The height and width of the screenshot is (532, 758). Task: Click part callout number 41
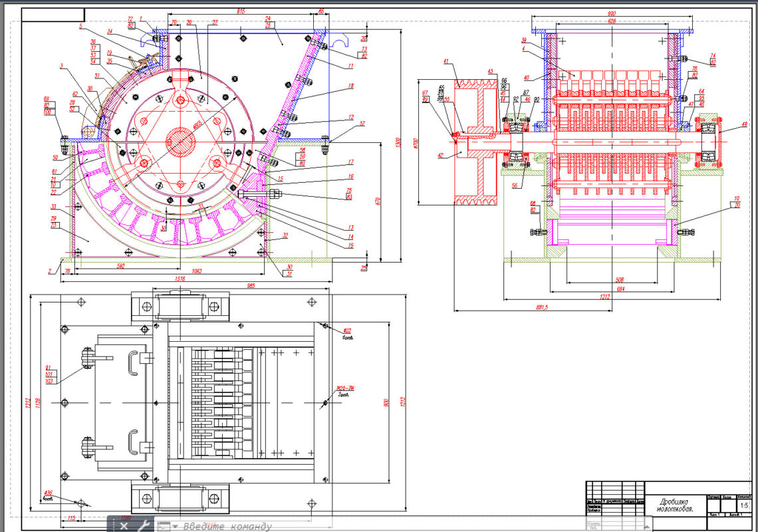(x=445, y=62)
